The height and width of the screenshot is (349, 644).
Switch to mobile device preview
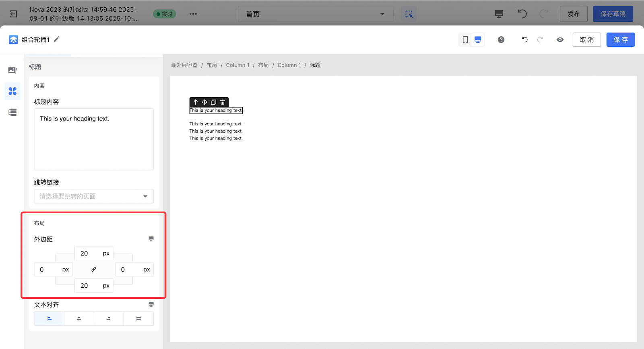(465, 39)
